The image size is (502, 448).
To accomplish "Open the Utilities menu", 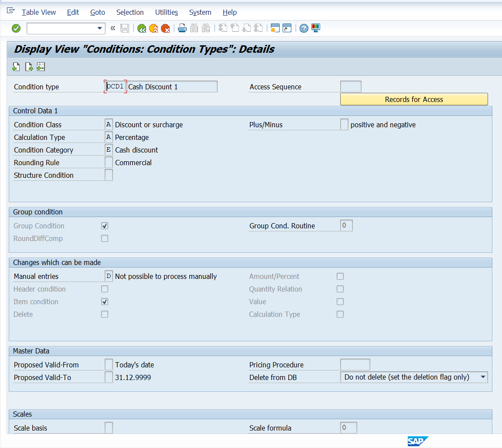I will point(166,12).
